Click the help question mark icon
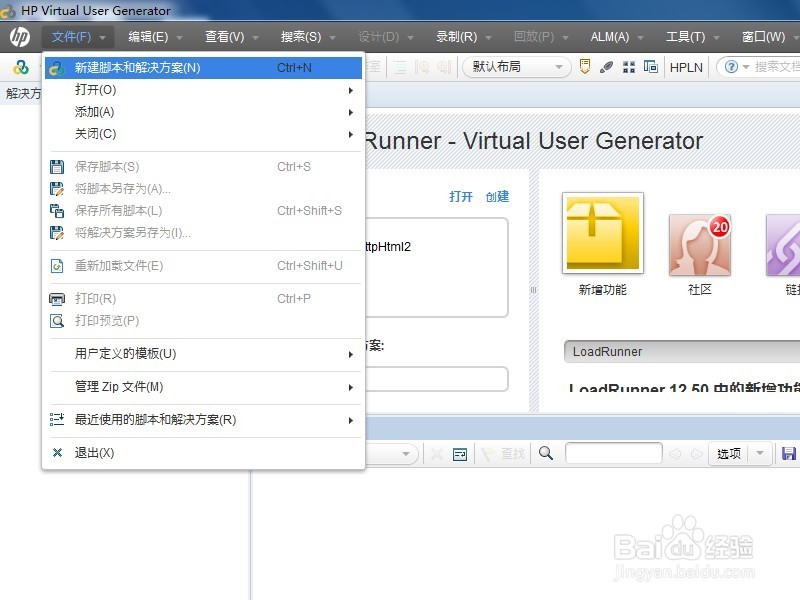800x600 pixels. point(731,67)
